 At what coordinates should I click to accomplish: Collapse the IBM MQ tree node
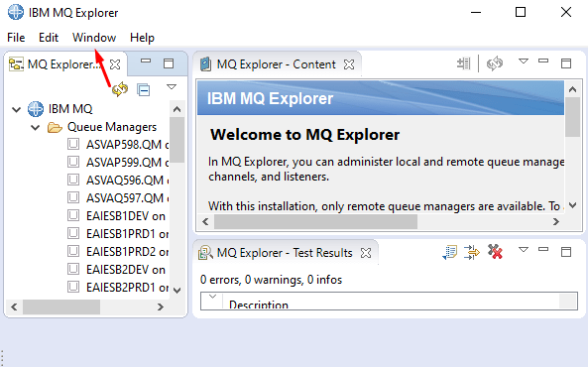coord(16,109)
